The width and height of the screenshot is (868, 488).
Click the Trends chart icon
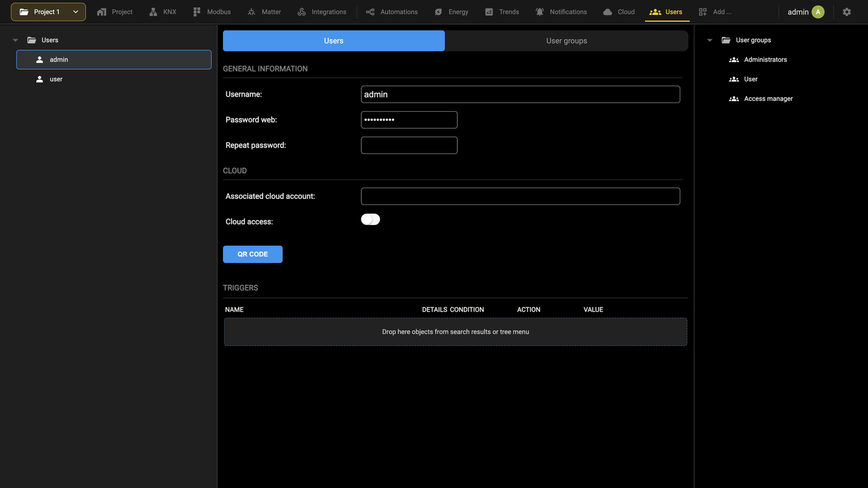click(x=489, y=12)
